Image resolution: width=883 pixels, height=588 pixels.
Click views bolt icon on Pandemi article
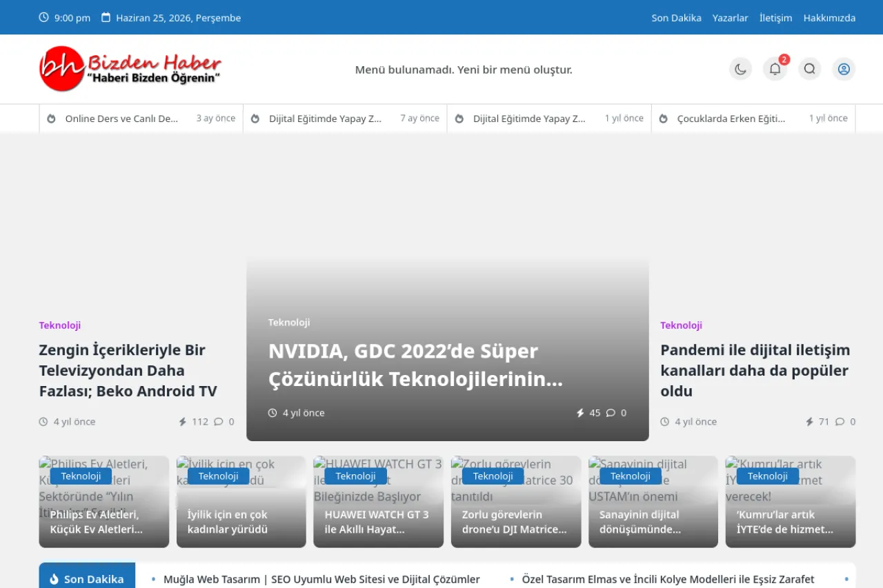click(x=810, y=421)
